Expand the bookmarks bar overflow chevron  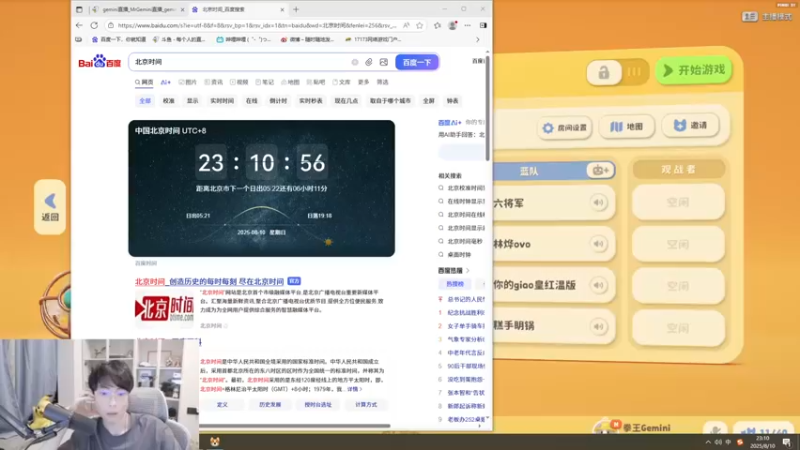pyautogui.click(x=478, y=39)
